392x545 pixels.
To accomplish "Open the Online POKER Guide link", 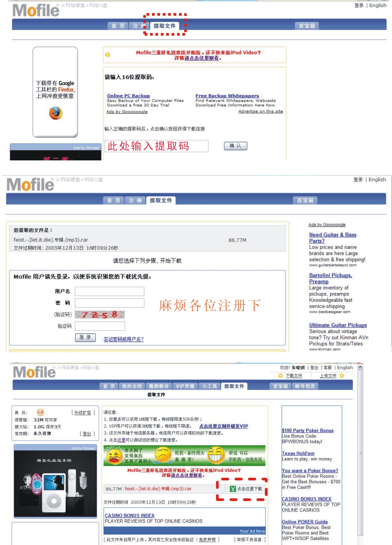I will (305, 522).
